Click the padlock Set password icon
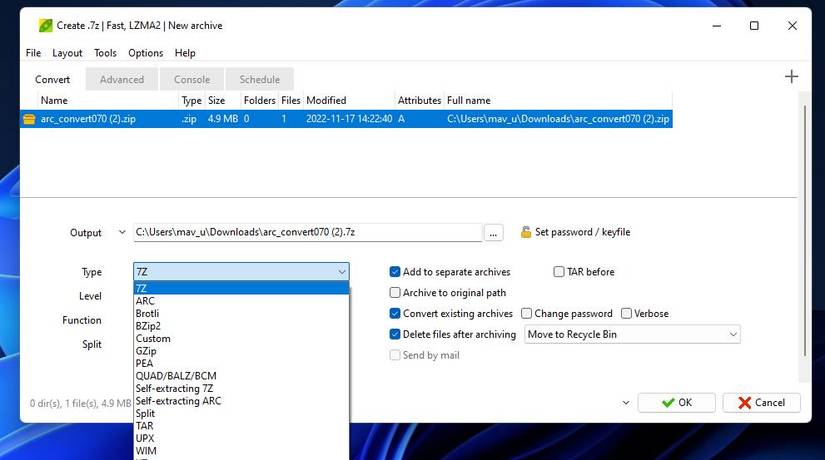 [526, 232]
